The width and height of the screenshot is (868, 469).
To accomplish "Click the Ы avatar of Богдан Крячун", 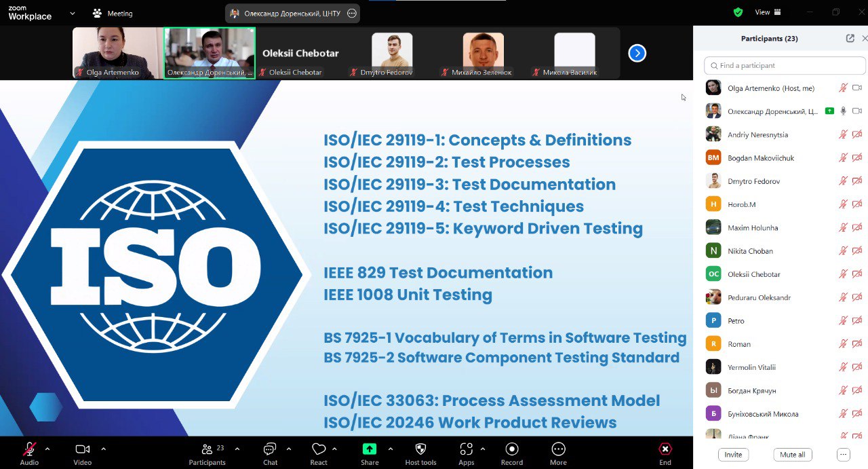I will 713,390.
